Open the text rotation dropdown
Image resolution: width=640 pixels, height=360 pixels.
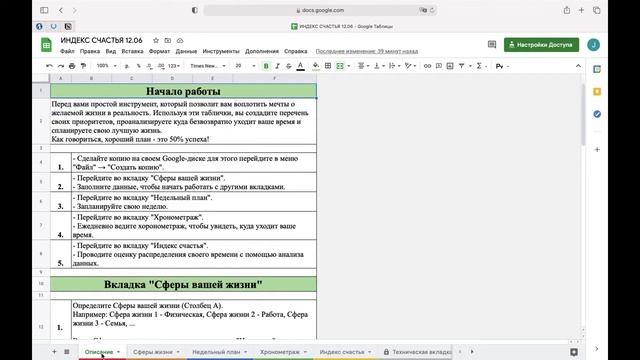pos(410,66)
